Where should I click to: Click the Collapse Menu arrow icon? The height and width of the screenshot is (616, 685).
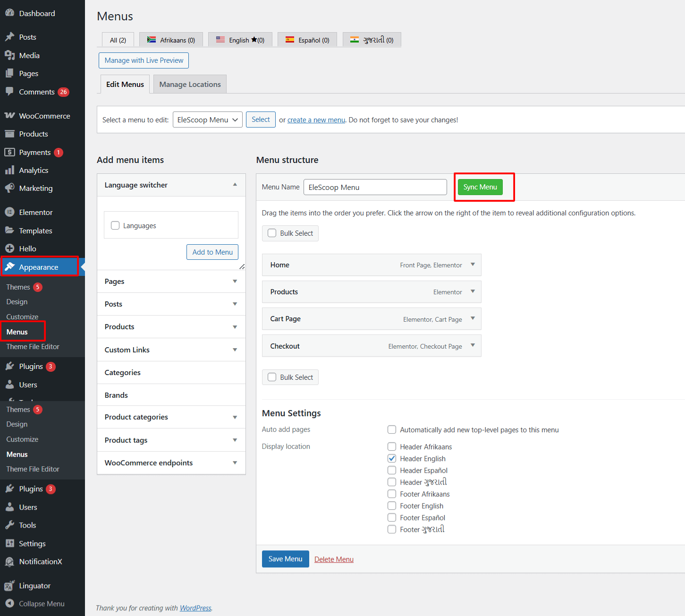[9, 604]
